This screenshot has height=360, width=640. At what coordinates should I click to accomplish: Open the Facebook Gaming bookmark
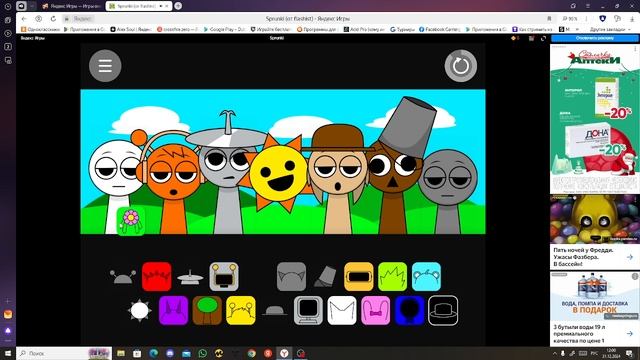point(440,29)
